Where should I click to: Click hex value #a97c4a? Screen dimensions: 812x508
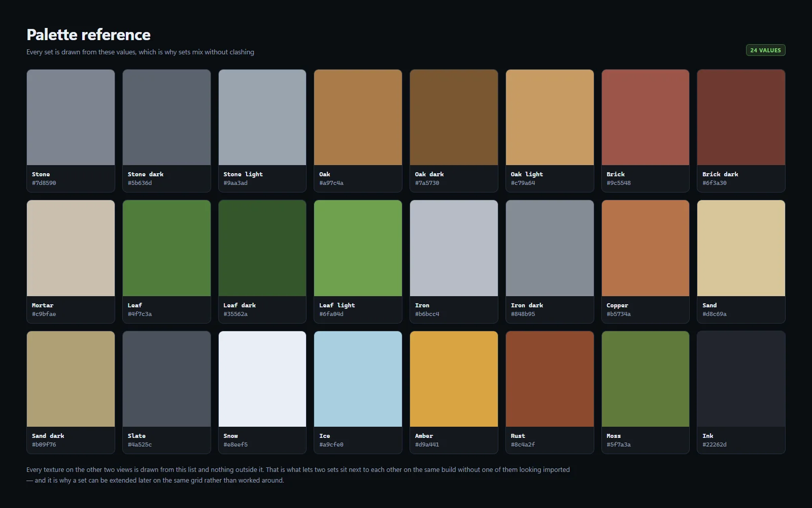click(331, 183)
